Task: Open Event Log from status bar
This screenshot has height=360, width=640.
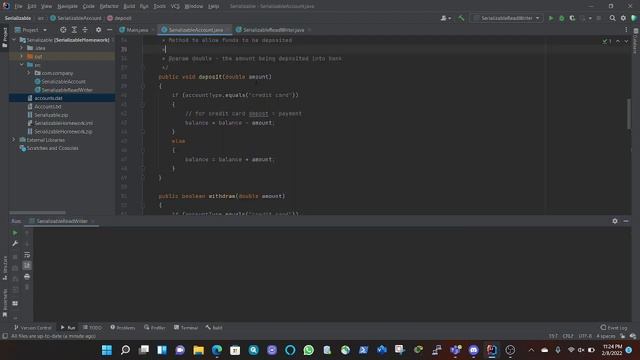Action: click(x=613, y=328)
